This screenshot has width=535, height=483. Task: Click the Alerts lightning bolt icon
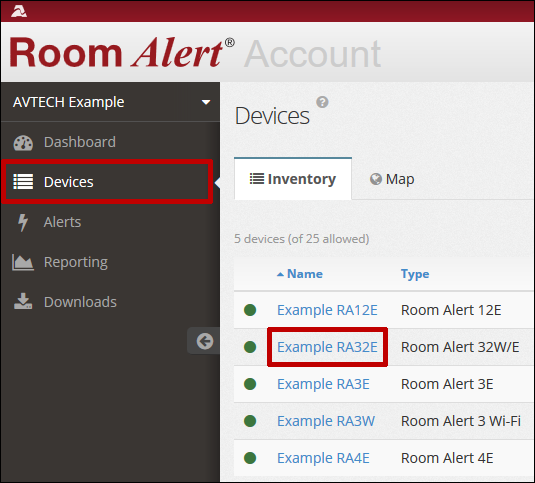click(23, 222)
